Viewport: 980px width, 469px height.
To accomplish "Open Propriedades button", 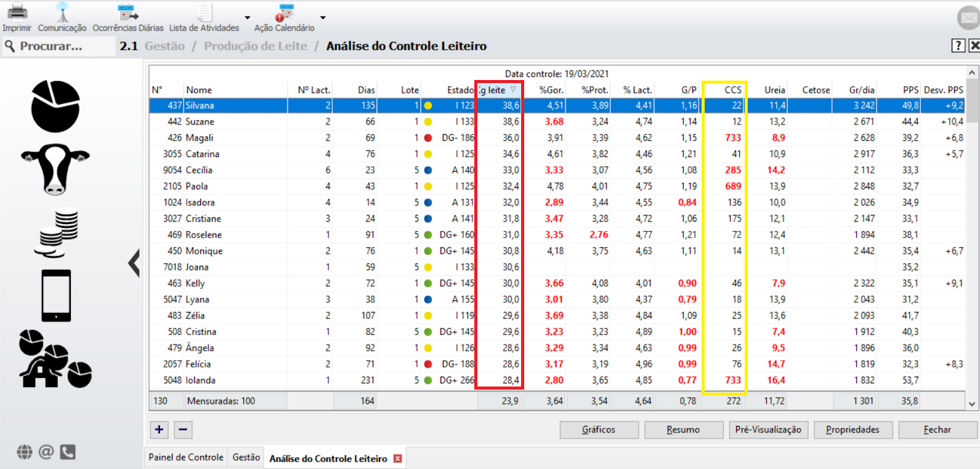I will coord(852,430).
